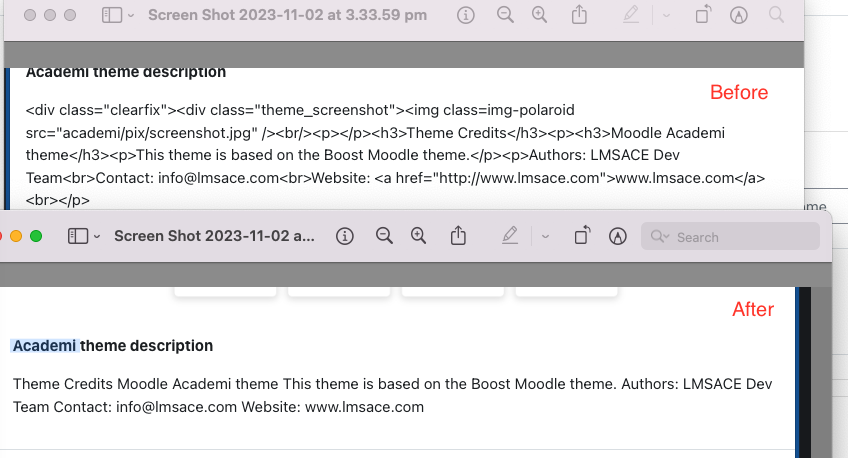
Task: Click the 'Theme Credits Moodle Academi theme' text line
Action: [x=392, y=384]
